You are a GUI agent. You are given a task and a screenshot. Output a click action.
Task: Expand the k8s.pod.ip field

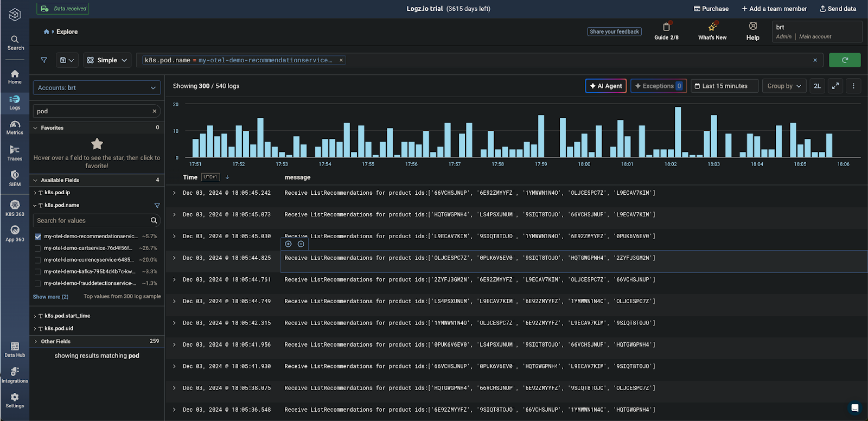35,193
